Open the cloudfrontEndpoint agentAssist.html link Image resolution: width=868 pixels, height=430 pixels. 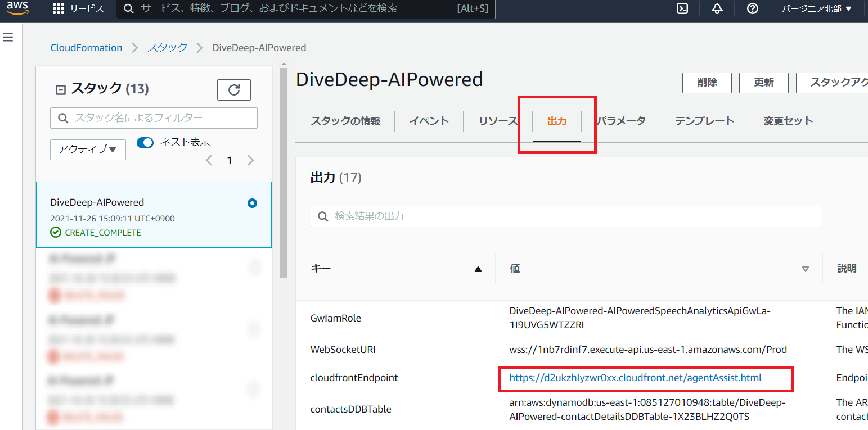point(636,378)
